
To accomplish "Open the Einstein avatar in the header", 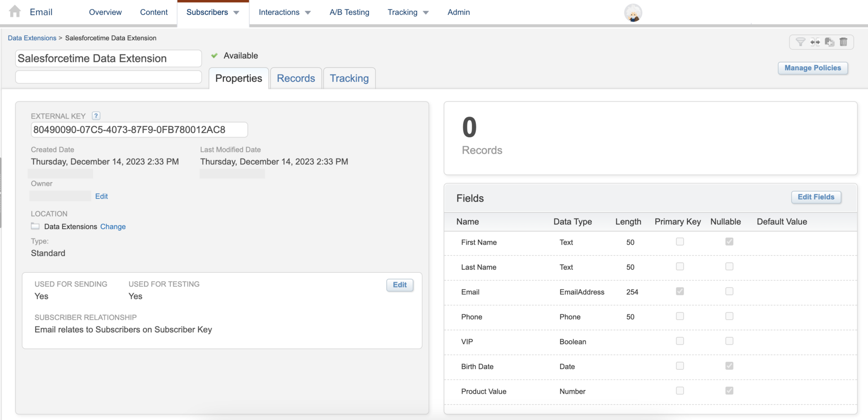I will pos(633,13).
